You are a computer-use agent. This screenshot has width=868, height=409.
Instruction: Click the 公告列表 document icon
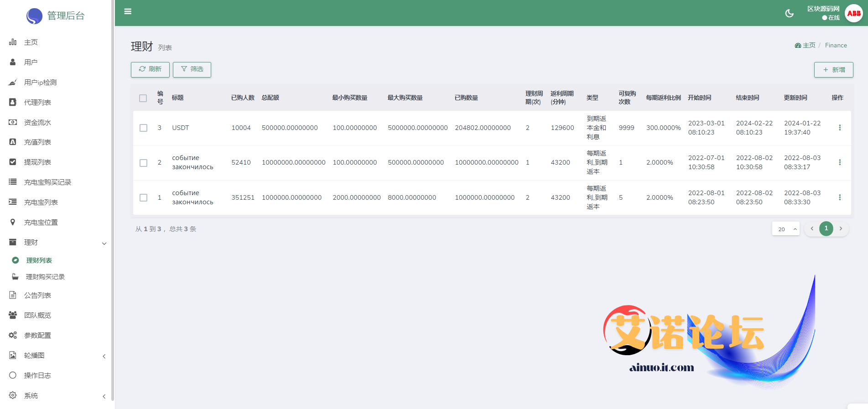point(13,295)
